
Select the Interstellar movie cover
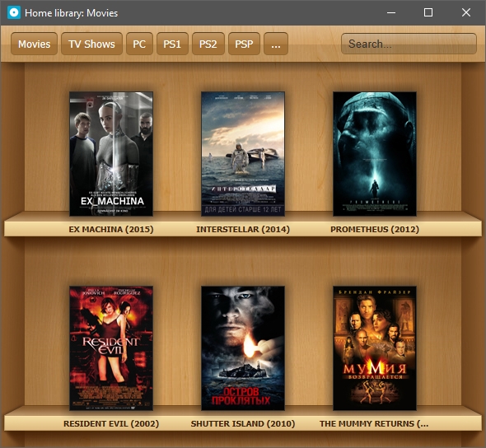click(243, 154)
